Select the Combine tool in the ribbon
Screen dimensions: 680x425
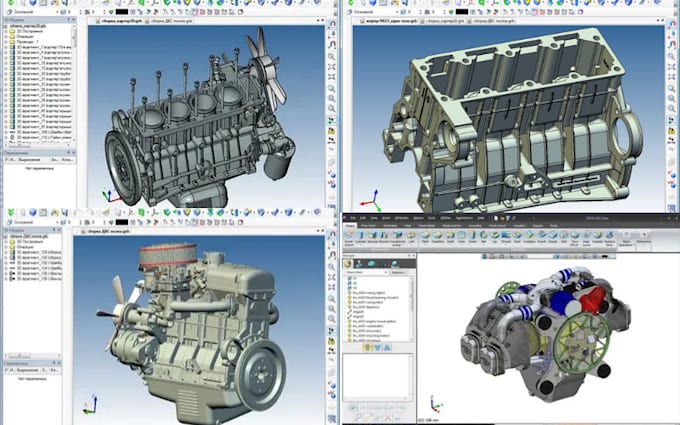point(529,238)
